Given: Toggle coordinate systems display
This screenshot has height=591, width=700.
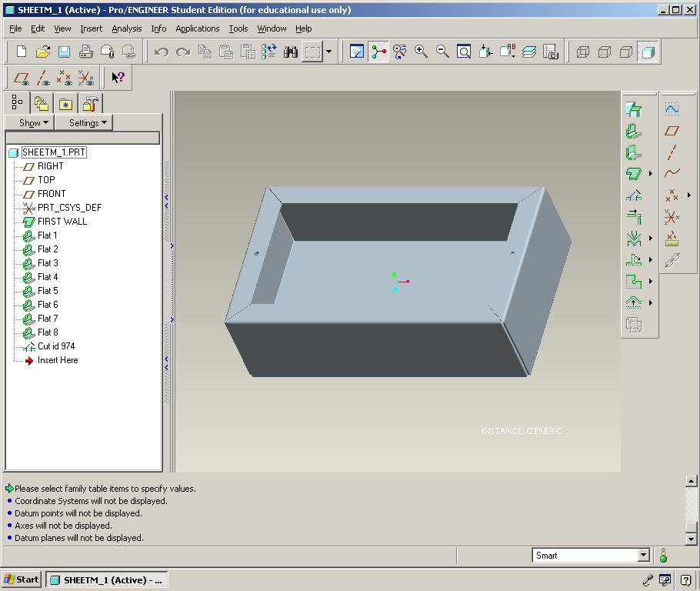Looking at the screenshot, I should click(86, 78).
